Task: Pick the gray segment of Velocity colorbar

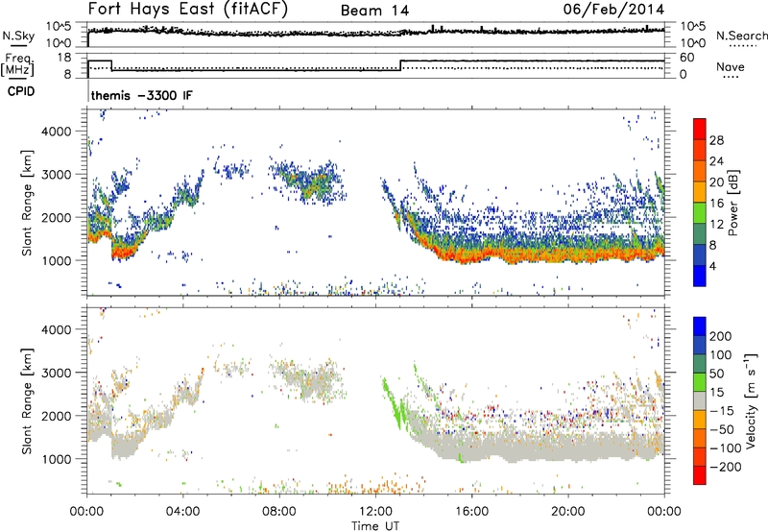Action: tap(700, 401)
